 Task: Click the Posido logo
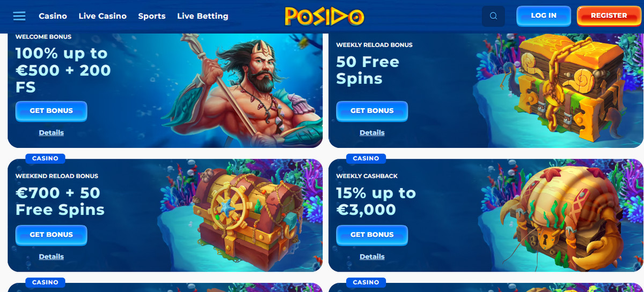324,16
